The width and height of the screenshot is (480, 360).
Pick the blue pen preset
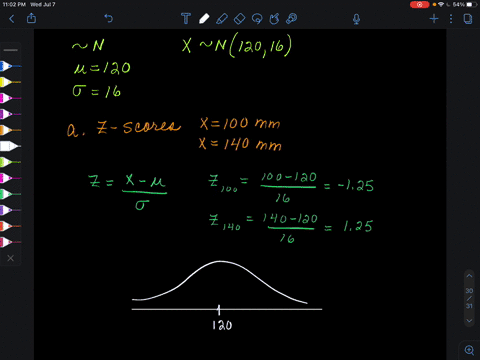click(x=10, y=66)
